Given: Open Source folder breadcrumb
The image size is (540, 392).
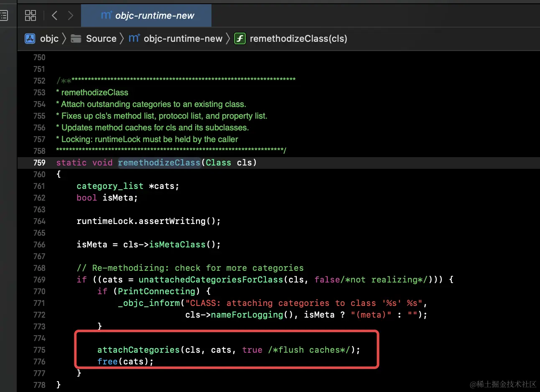Looking at the screenshot, I should click(101, 38).
